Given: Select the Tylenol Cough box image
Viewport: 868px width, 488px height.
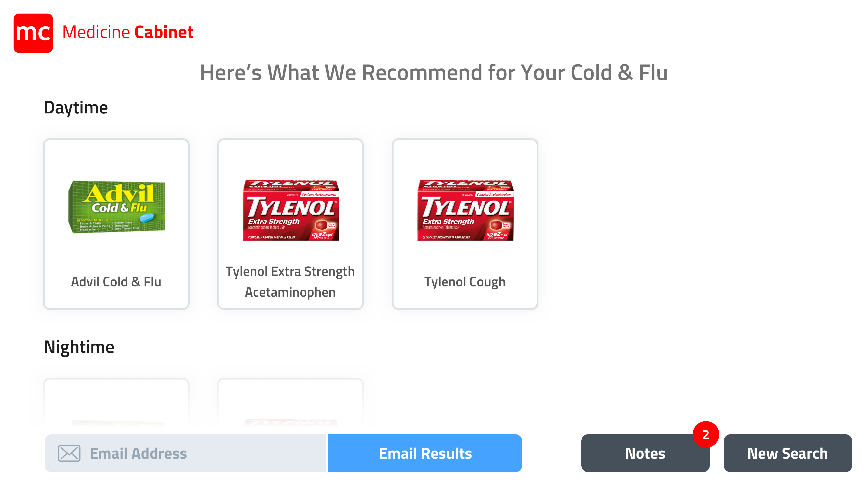Looking at the screenshot, I should (465, 210).
